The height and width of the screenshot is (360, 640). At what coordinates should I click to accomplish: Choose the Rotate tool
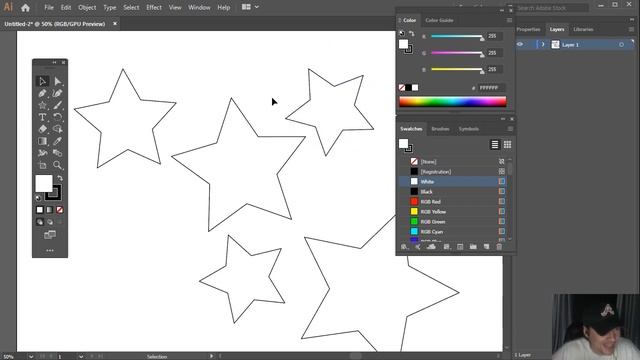[58, 117]
